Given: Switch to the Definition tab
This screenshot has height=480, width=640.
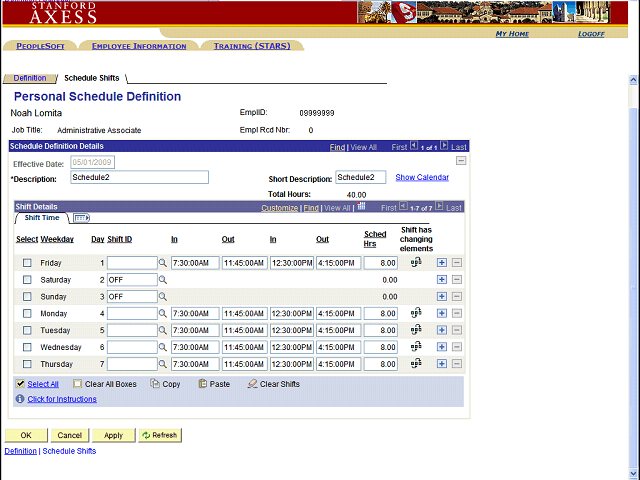Looking at the screenshot, I should click(29, 77).
